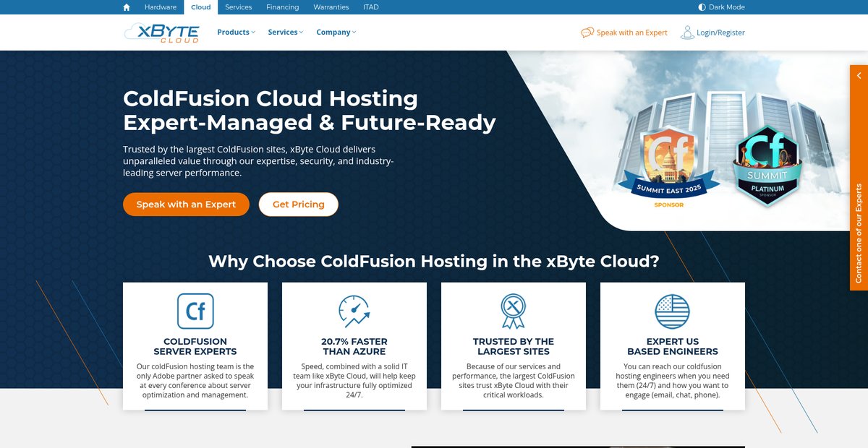The width and height of the screenshot is (868, 448).
Task: Open the Financing tab
Action: (x=283, y=7)
